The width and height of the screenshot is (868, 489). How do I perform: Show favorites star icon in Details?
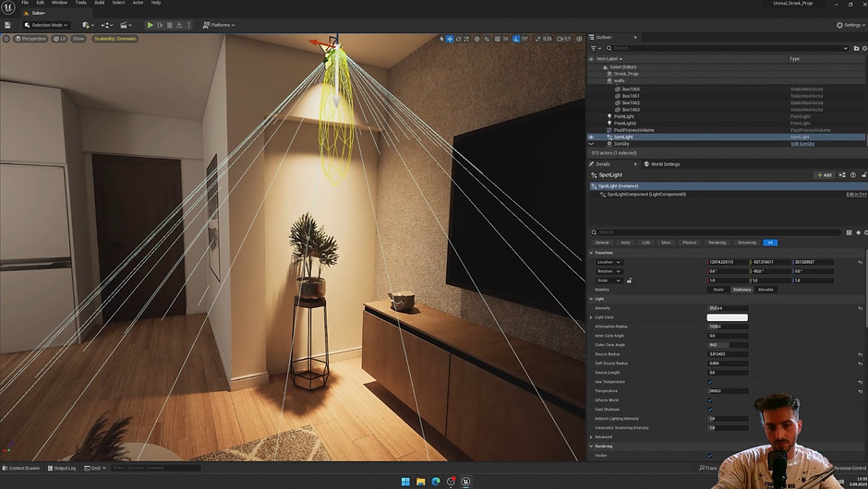(x=859, y=233)
